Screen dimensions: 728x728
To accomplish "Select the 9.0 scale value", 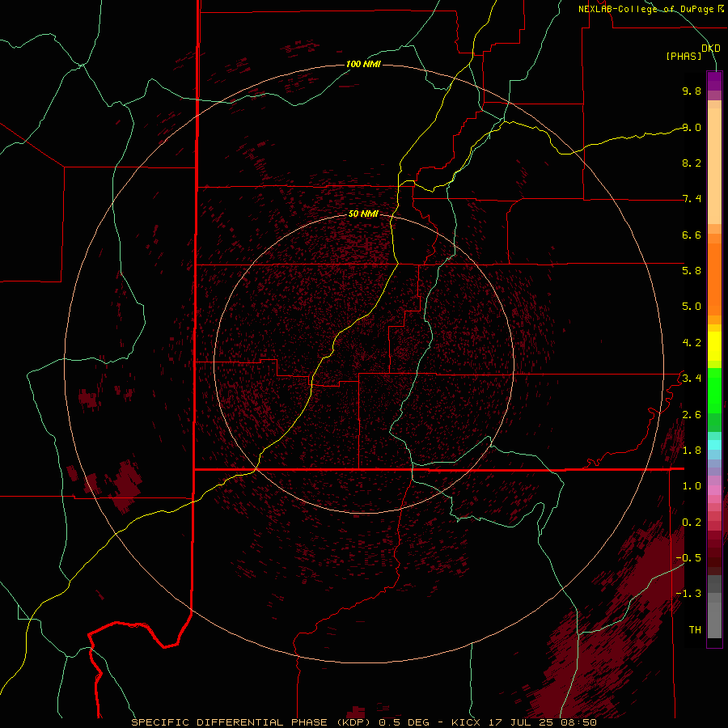I will 692,127.
